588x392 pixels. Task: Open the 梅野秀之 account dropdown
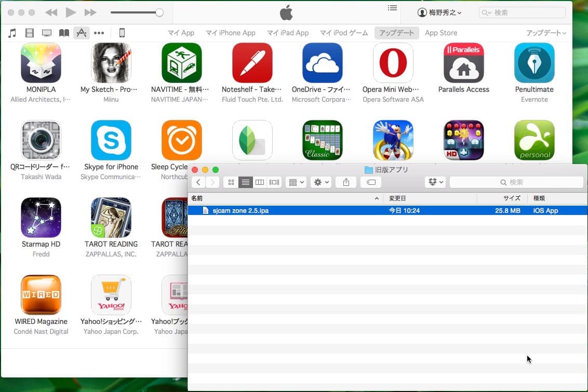click(439, 12)
